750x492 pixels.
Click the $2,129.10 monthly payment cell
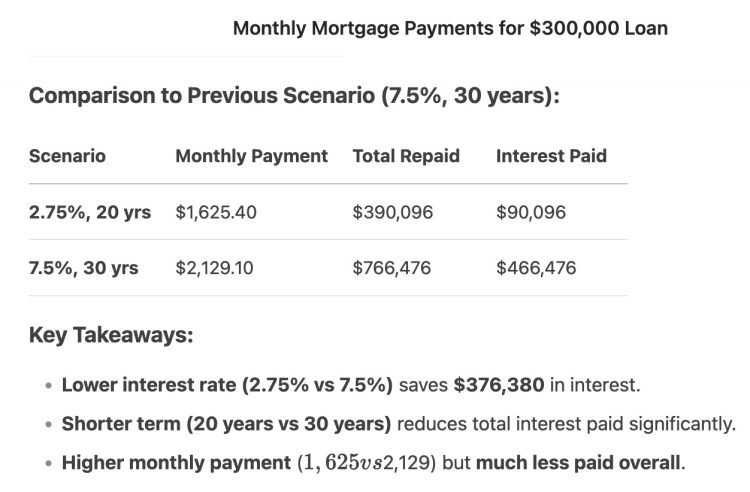coord(220,268)
